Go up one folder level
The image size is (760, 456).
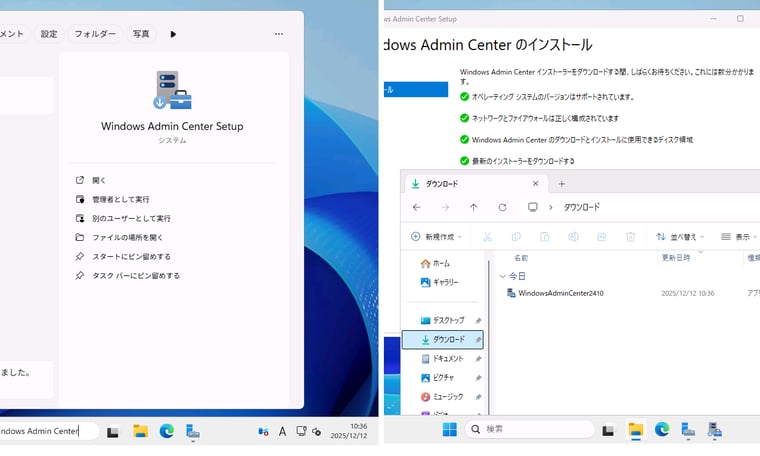[x=474, y=207]
